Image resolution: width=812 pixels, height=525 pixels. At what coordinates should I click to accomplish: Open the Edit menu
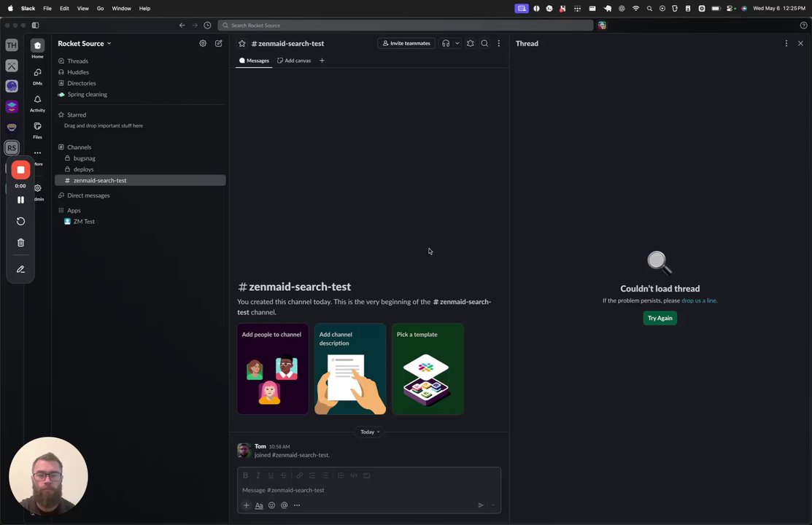64,8
